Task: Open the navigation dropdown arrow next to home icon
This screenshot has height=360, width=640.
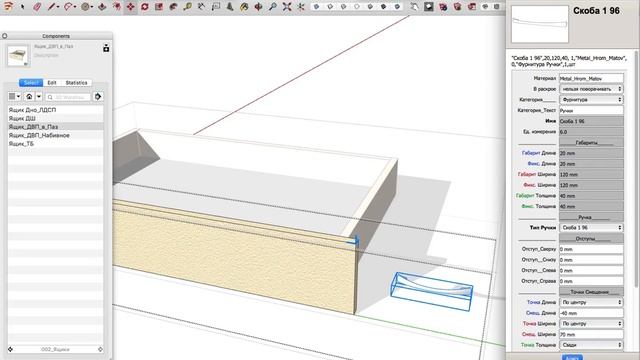Action: coord(39,97)
